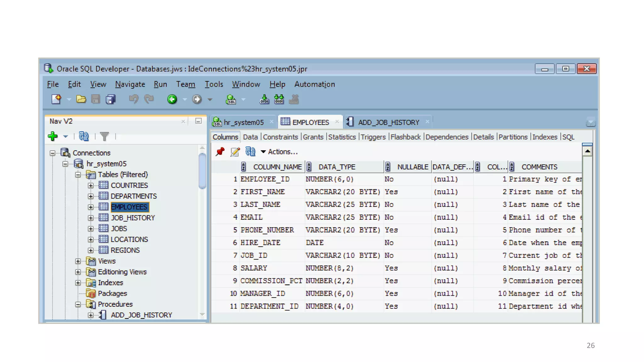Expand the COUNTRIES table node
Image resolution: width=644 pixels, height=362 pixels.
click(x=91, y=185)
